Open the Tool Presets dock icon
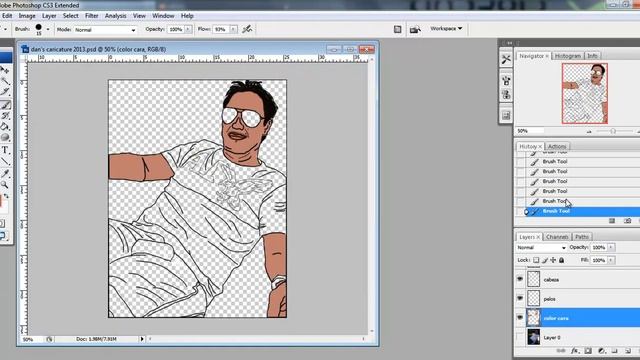640x360 pixels. (506, 60)
